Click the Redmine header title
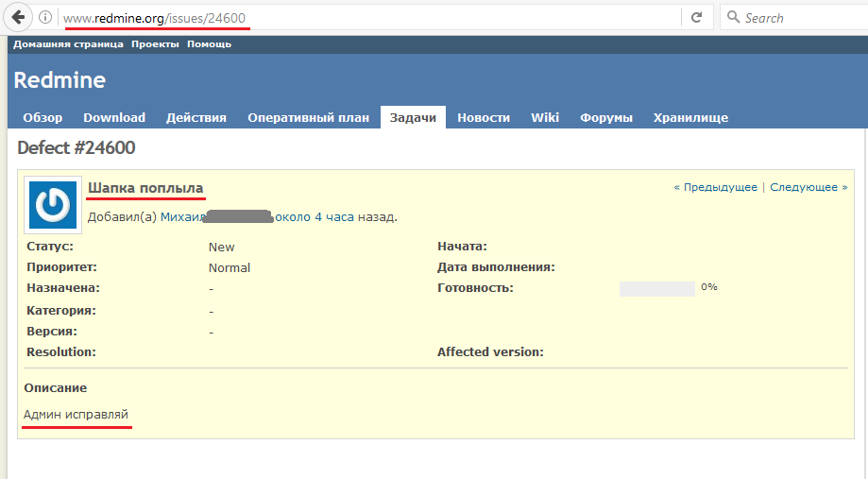 (x=60, y=80)
